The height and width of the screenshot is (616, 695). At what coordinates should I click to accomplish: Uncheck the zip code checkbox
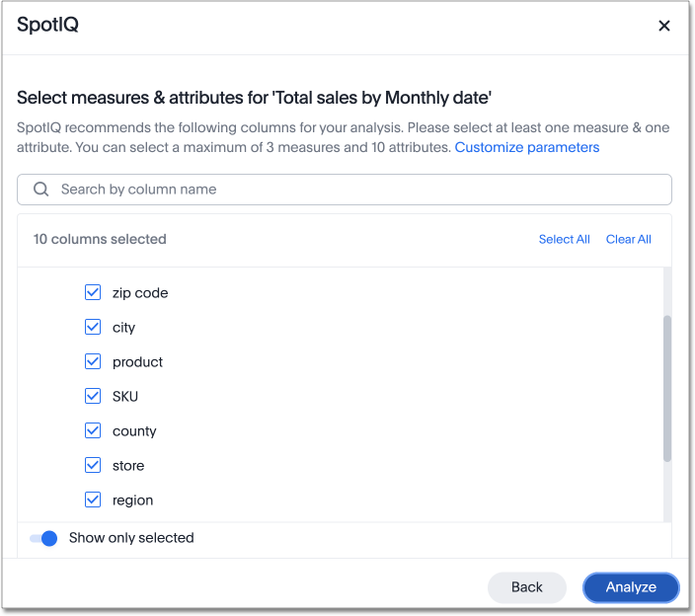93,292
